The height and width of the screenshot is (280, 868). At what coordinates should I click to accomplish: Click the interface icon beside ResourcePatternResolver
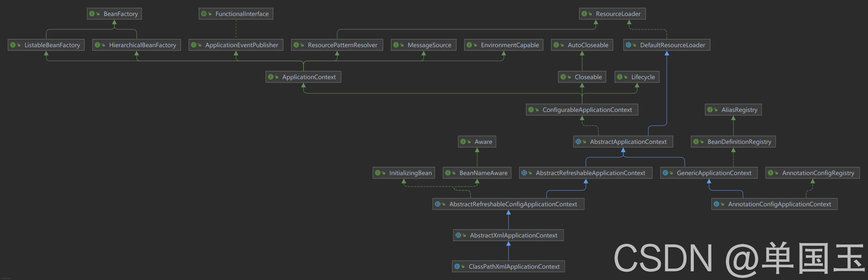[296, 45]
